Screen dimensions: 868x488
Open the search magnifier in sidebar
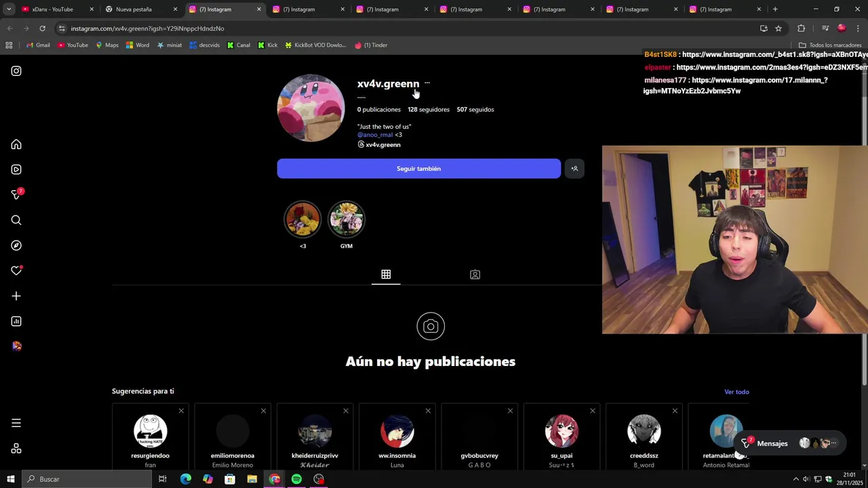[16, 220]
